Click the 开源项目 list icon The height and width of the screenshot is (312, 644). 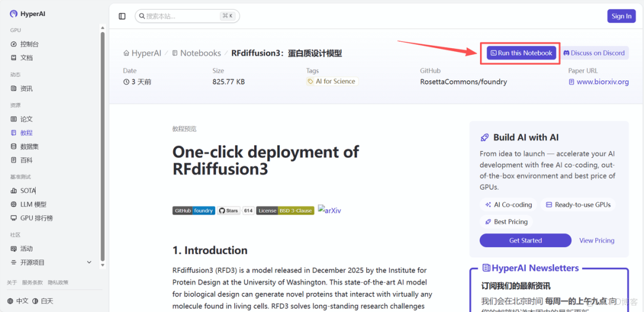14,263
